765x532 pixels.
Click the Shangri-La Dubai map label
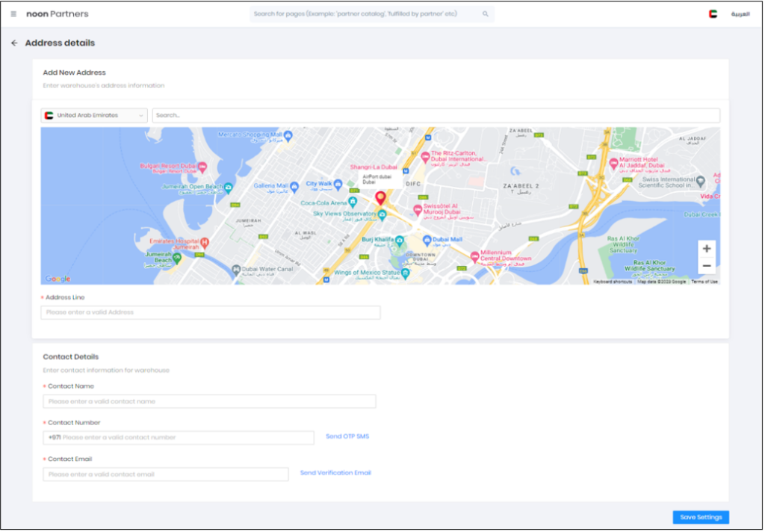pos(374,167)
